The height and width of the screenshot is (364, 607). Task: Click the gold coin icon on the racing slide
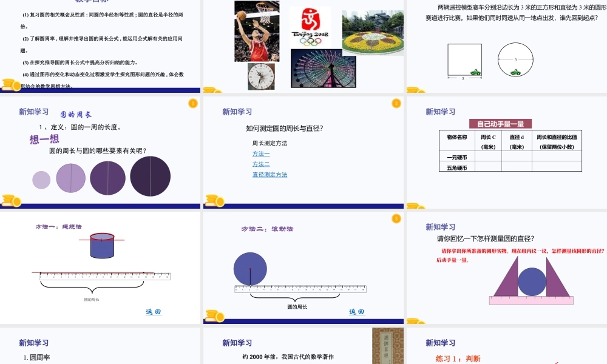[416, 88]
